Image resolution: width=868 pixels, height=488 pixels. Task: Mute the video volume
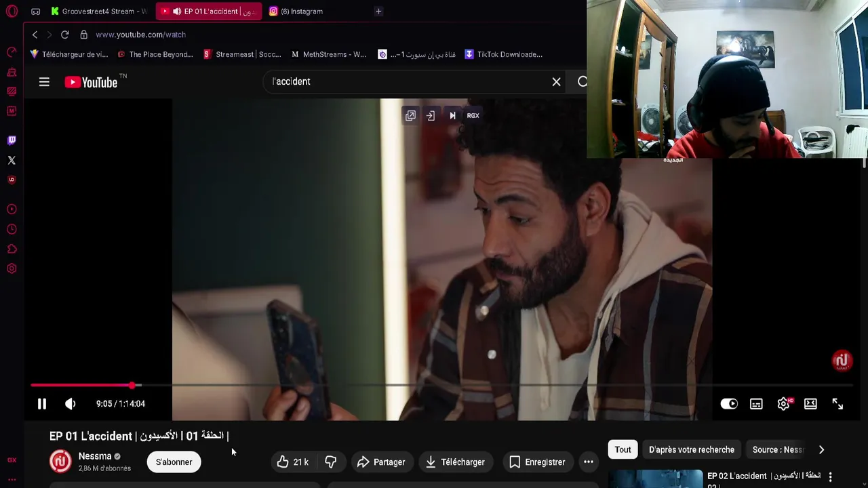(71, 404)
